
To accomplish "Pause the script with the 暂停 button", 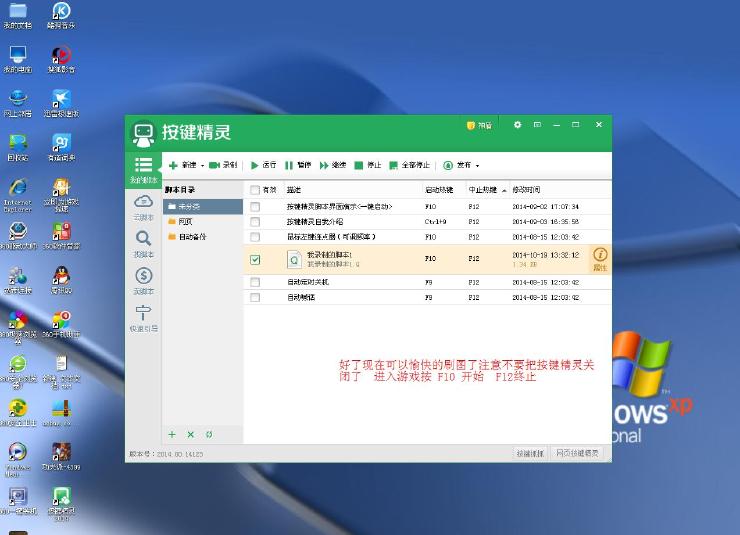I will [298, 165].
